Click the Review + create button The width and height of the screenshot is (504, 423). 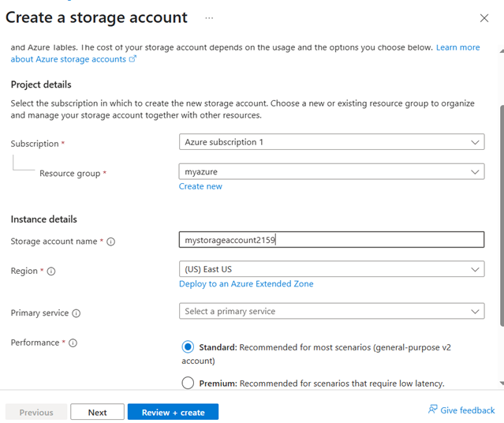pos(173,412)
